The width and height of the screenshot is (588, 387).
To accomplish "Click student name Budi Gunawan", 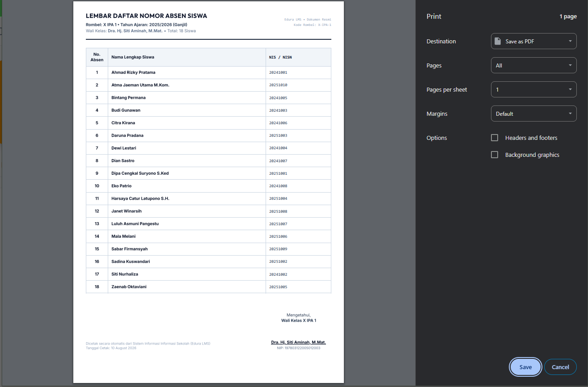I will [126, 110].
